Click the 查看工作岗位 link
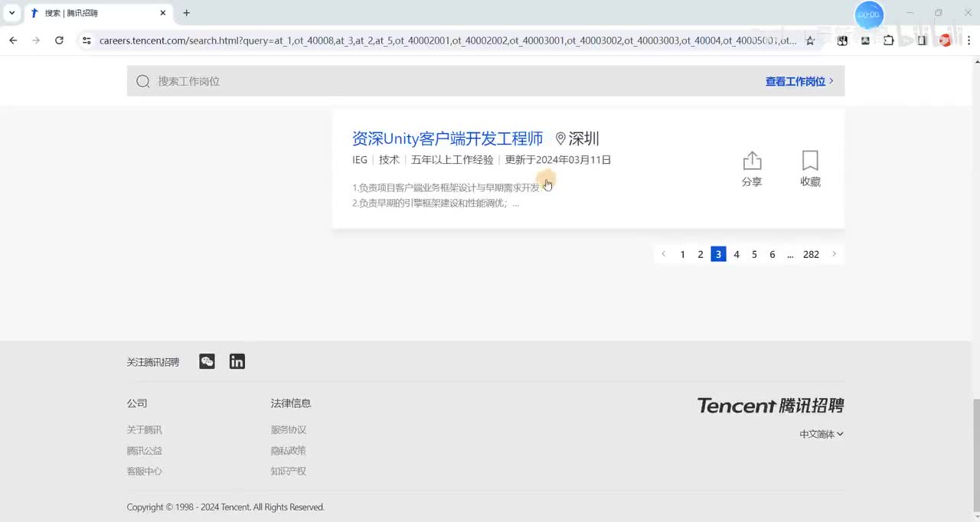Image resolution: width=980 pixels, height=522 pixels. coord(799,81)
